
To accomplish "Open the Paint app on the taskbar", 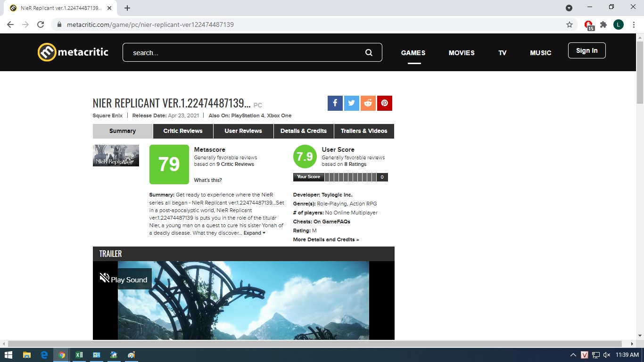I will pos(131,355).
